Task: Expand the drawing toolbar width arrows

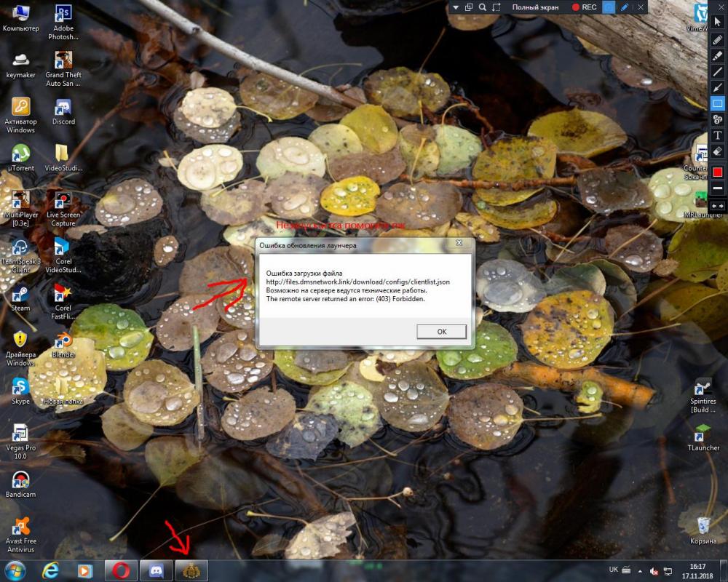Action: pos(717,206)
